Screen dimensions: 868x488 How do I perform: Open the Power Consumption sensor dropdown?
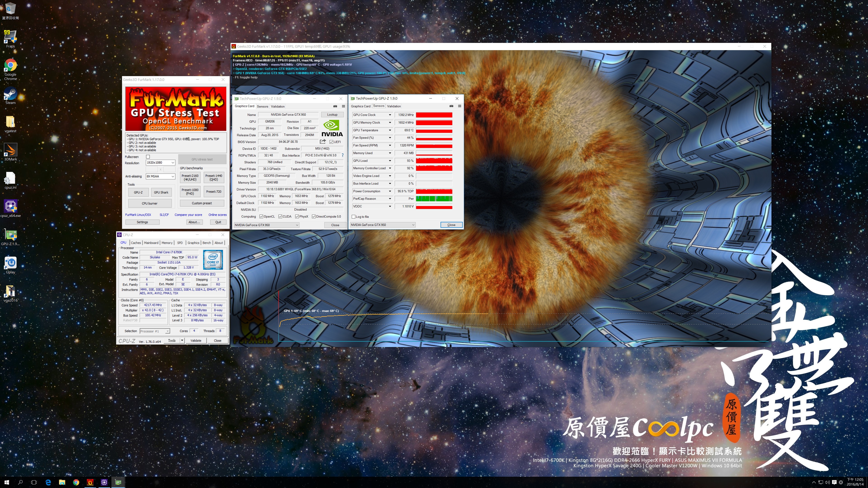click(390, 191)
